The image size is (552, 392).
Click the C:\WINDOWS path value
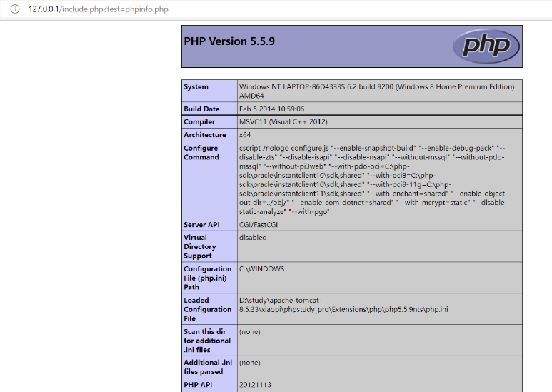pyautogui.click(x=261, y=269)
